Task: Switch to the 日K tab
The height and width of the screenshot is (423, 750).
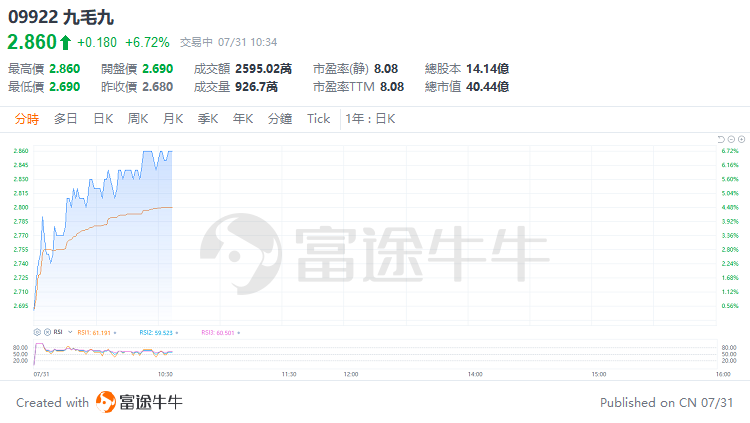Action: pyautogui.click(x=103, y=119)
